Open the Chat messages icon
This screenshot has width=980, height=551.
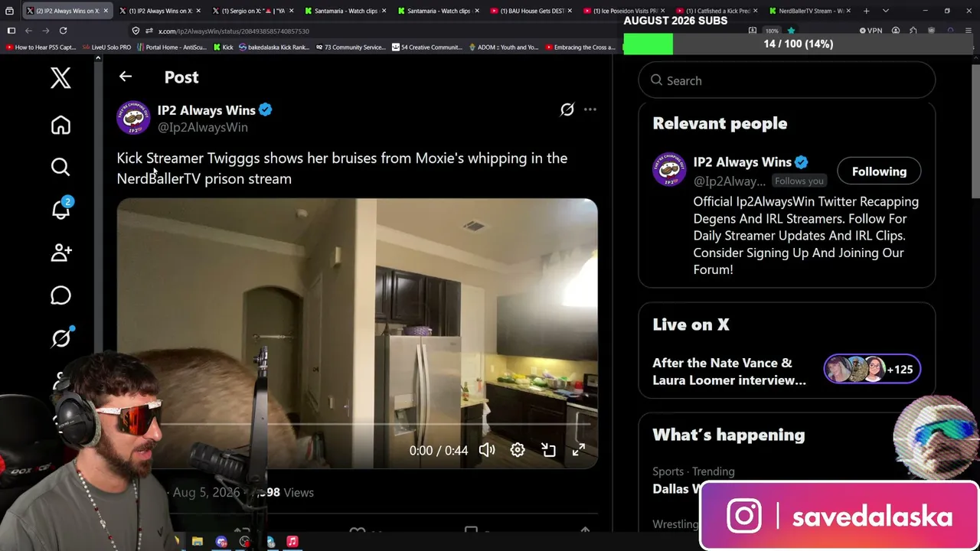pos(60,295)
